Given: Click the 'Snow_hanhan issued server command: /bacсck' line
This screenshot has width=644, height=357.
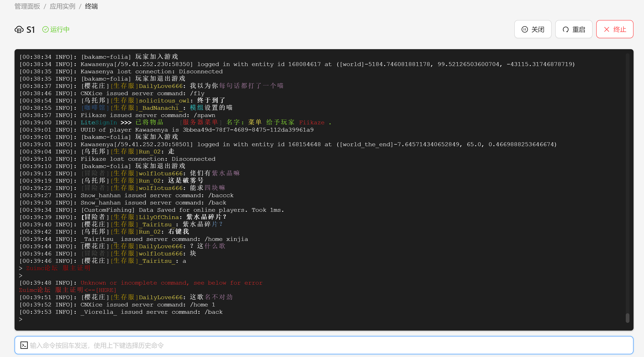Looking at the screenshot, I should (x=127, y=195).
